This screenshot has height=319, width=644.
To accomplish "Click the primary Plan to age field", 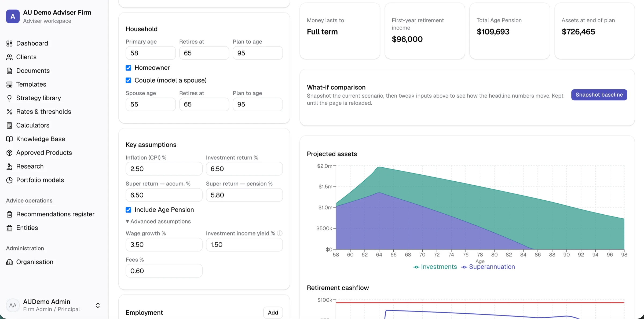I will [258, 53].
